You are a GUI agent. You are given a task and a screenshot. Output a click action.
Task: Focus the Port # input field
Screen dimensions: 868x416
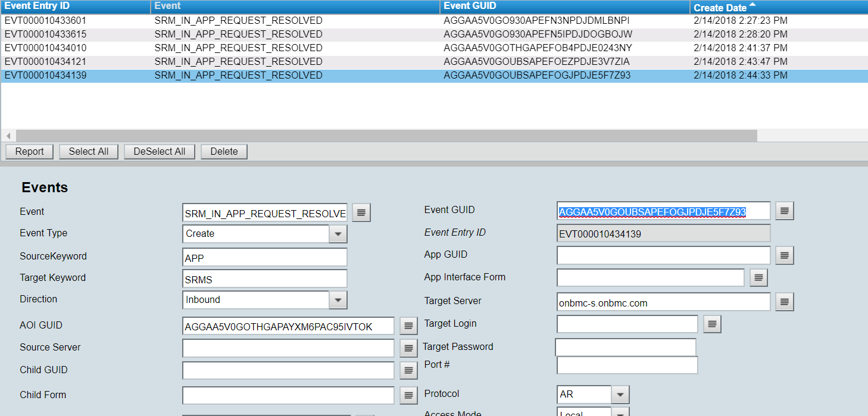pos(627,365)
